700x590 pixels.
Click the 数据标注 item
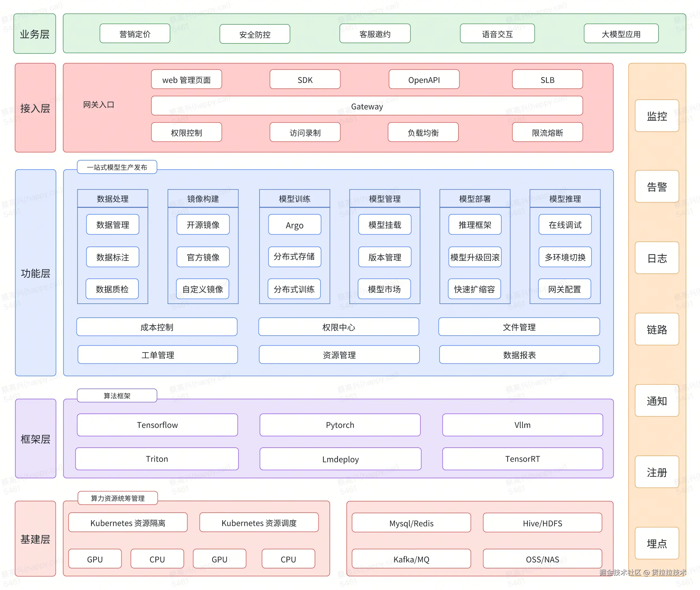coord(112,257)
